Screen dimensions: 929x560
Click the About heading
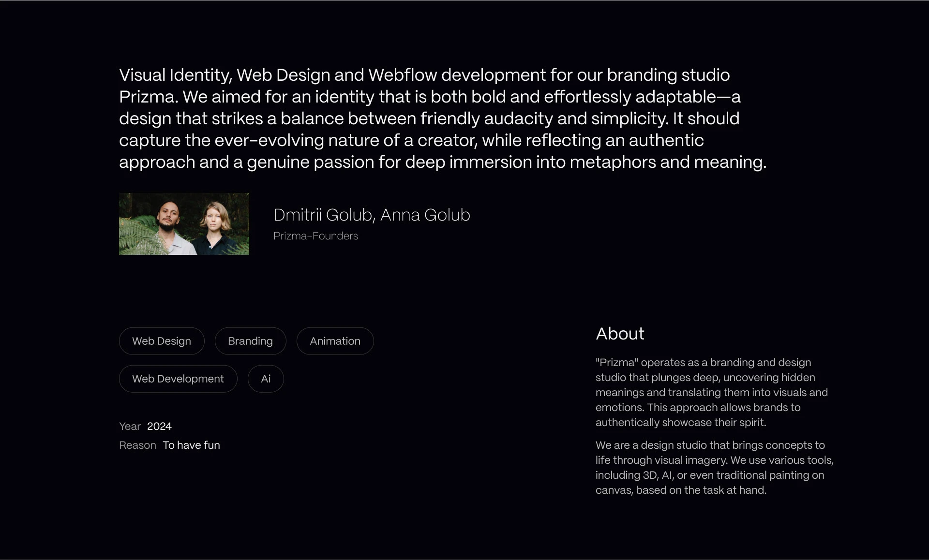(x=620, y=334)
